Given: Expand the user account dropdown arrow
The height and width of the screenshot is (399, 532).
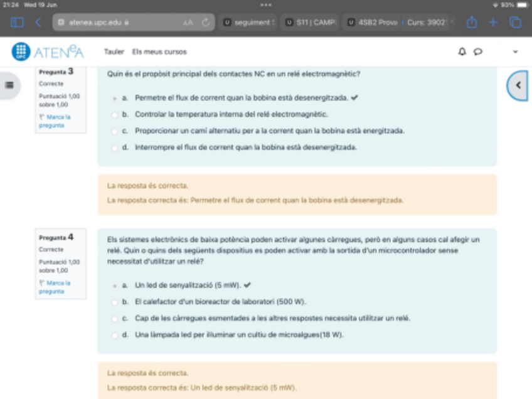Looking at the screenshot, I should point(515,52).
